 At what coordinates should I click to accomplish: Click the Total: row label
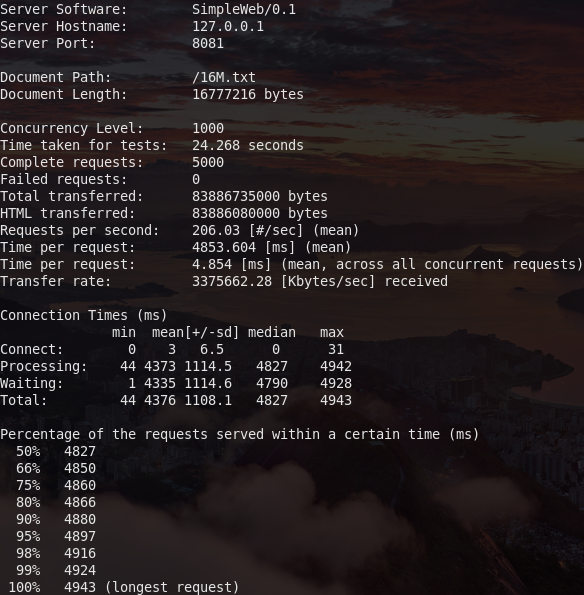point(24,401)
